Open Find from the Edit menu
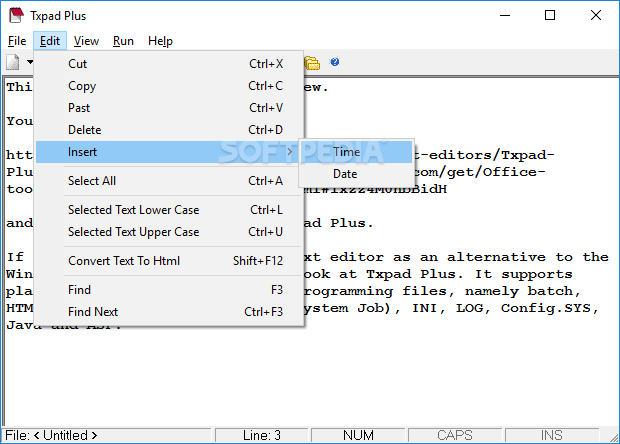The image size is (620, 444). [x=169, y=290]
